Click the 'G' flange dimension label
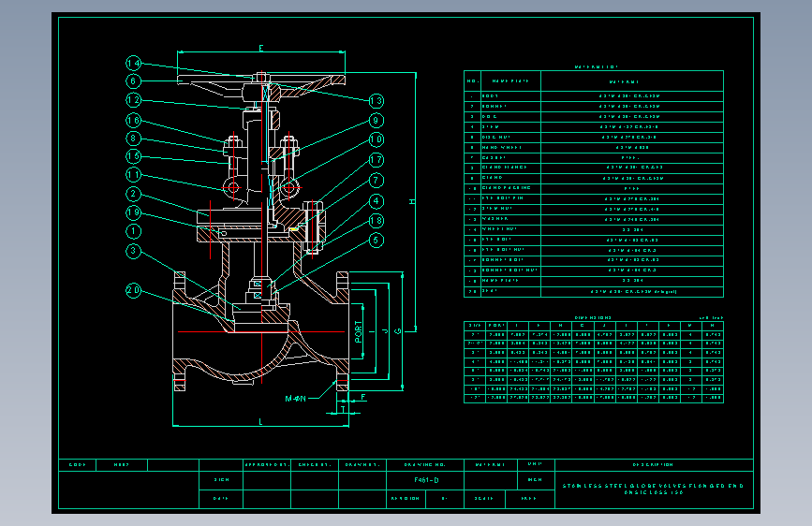 [398, 331]
